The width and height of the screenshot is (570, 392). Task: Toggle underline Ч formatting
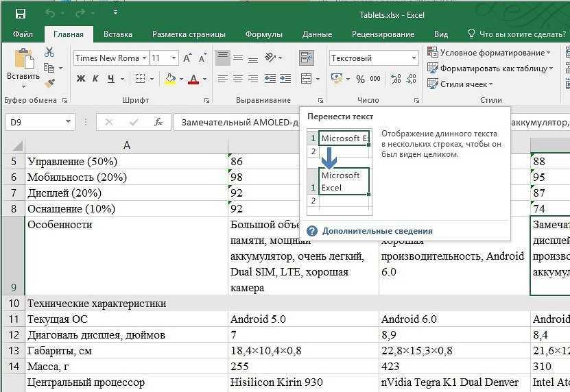(x=111, y=79)
